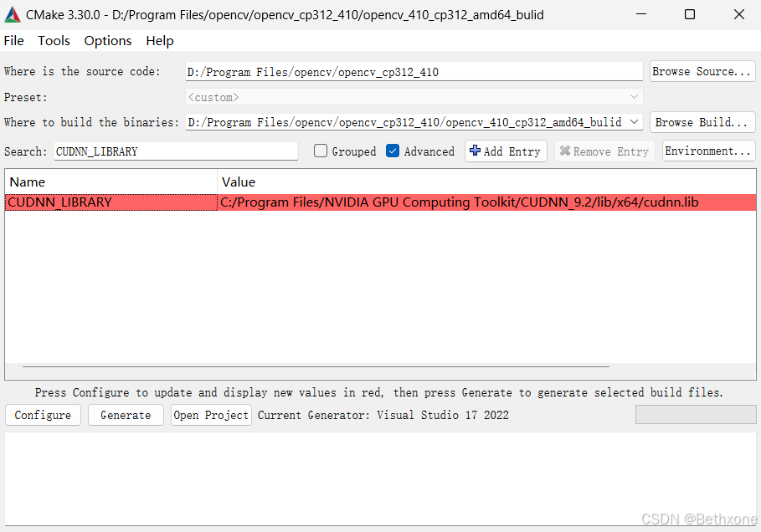Click Add Entry plus button
The width and height of the screenshot is (761, 532).
pyautogui.click(x=506, y=151)
